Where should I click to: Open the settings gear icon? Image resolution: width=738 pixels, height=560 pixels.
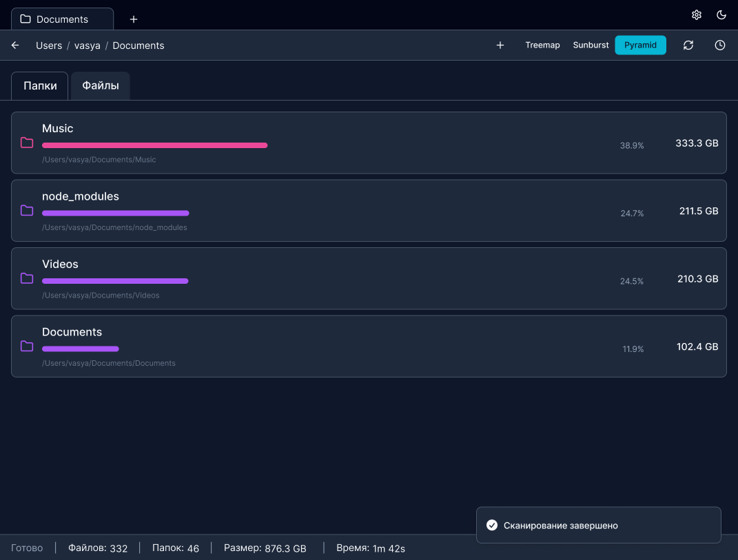697,15
